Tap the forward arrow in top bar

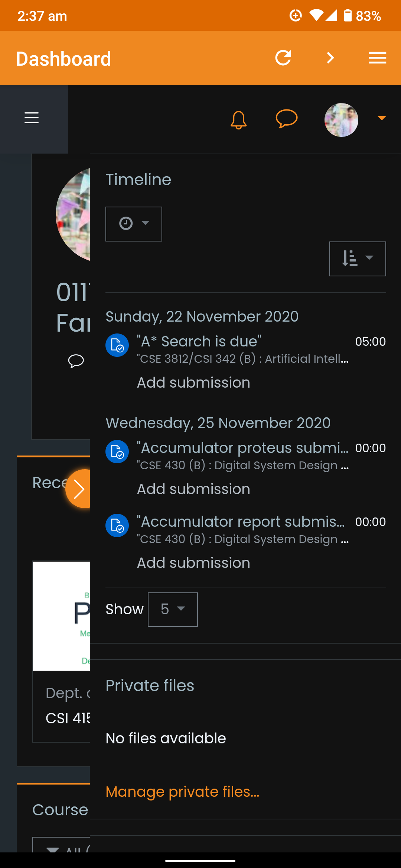[330, 58]
